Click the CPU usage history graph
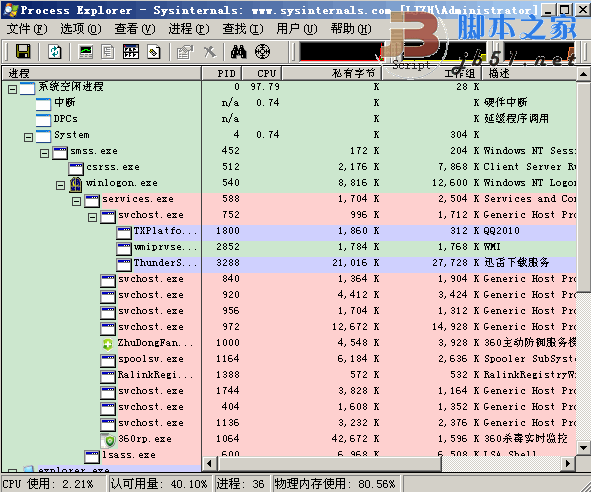Screen dimensions: 591x492 (x=341, y=52)
